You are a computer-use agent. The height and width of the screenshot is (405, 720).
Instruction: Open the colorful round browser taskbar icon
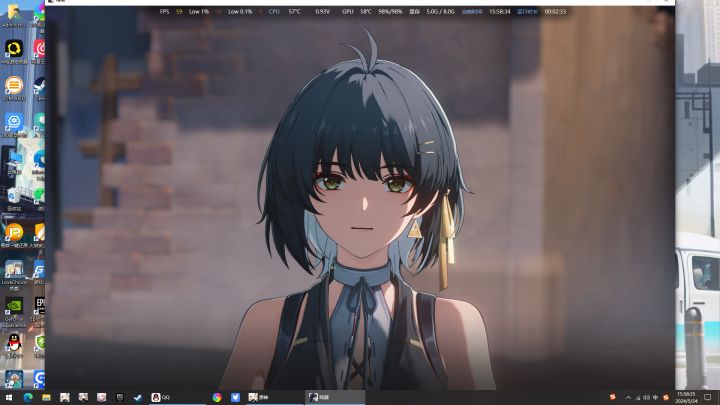tap(217, 397)
